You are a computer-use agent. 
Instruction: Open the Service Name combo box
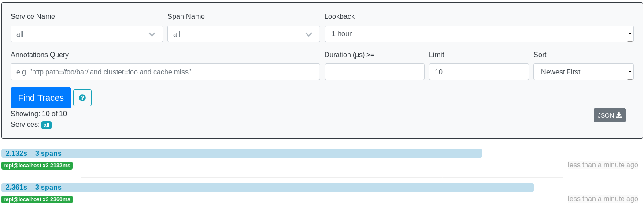pos(87,34)
